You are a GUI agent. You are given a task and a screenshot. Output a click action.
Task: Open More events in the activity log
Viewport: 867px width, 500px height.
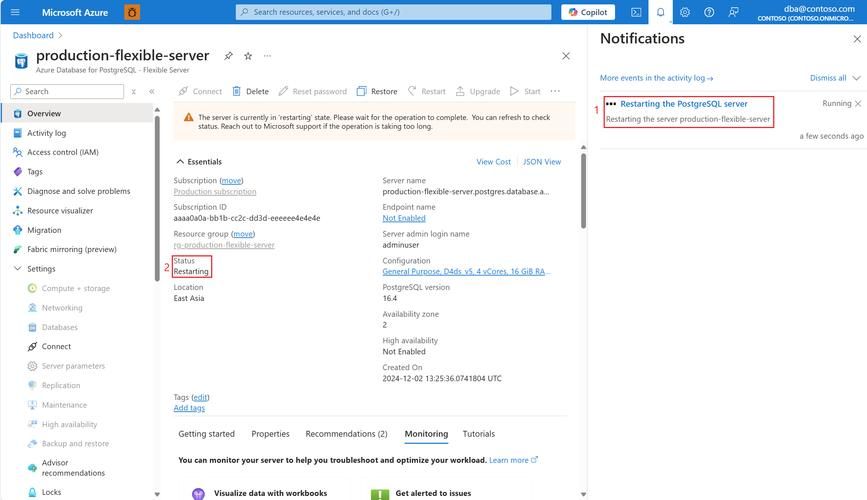coord(656,77)
